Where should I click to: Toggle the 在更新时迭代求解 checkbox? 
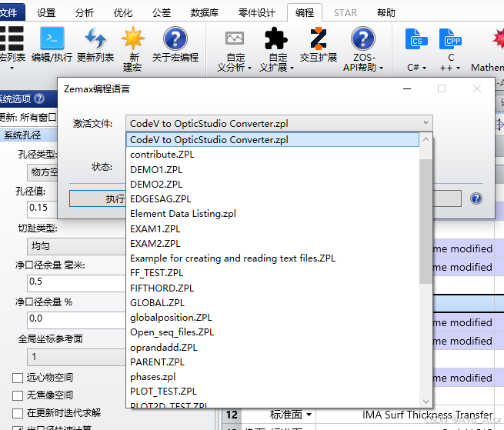click(18, 413)
